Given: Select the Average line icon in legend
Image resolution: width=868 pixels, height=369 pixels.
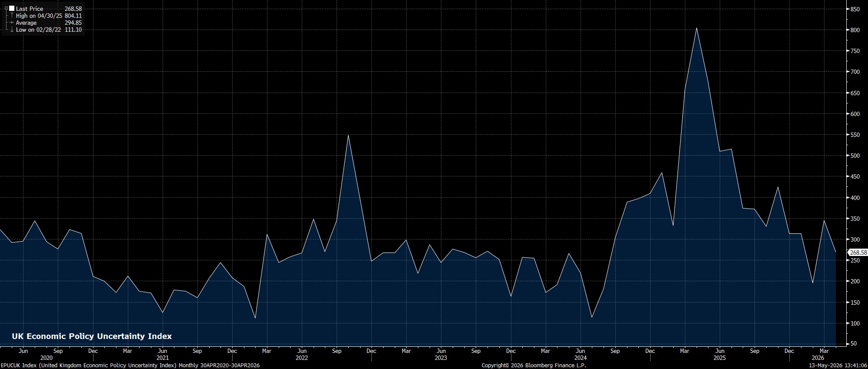Looking at the screenshot, I should pos(12,23).
